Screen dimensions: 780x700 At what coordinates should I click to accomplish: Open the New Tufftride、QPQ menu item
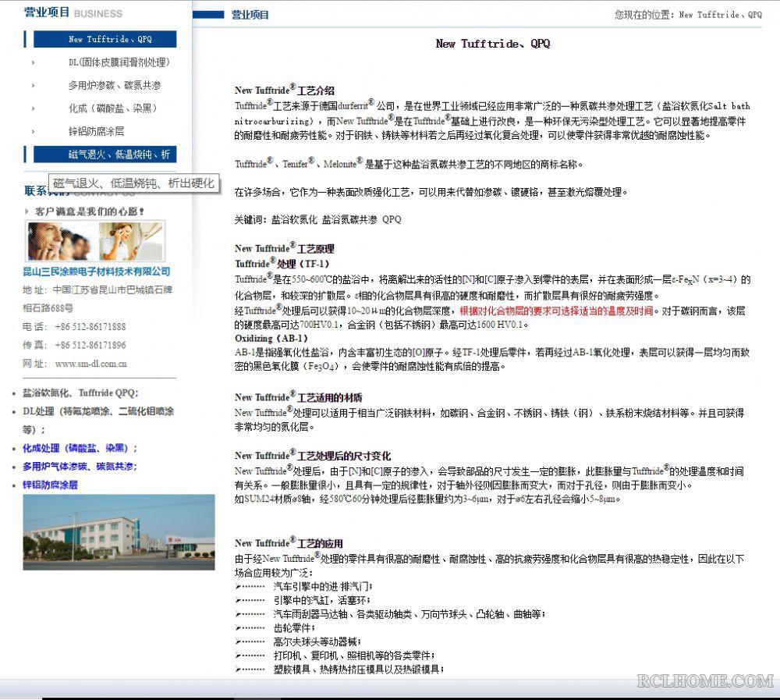coord(105,39)
